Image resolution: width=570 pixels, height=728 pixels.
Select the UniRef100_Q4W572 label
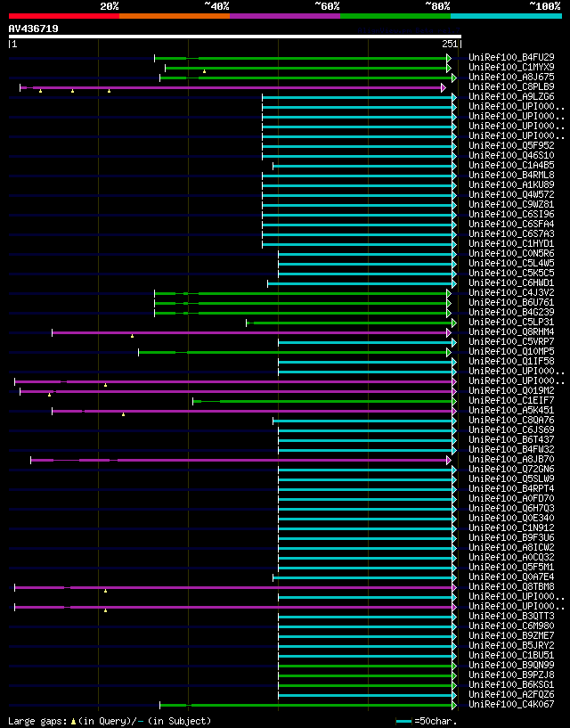point(511,194)
